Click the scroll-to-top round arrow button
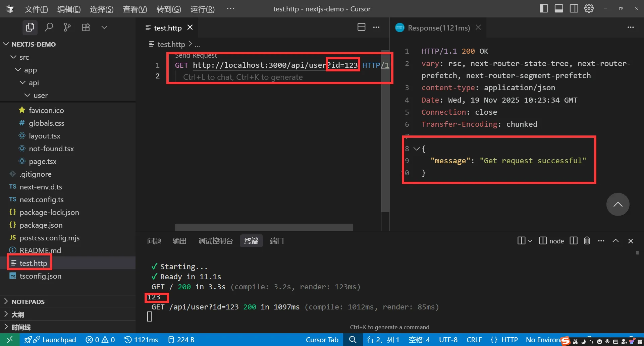The image size is (644, 346). click(618, 205)
